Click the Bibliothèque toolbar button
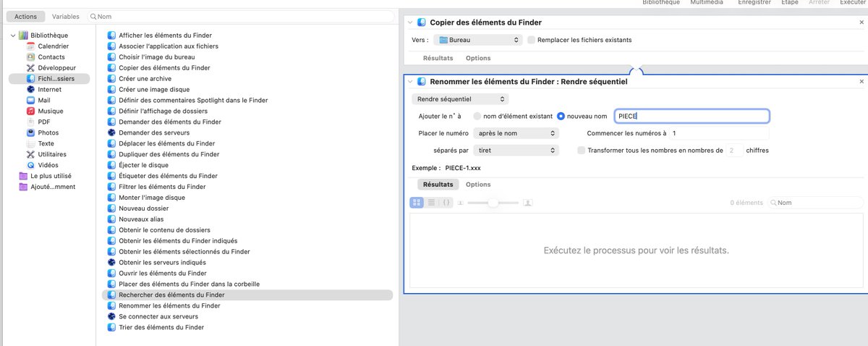Viewport: 868px width, 346px height. [661, 3]
